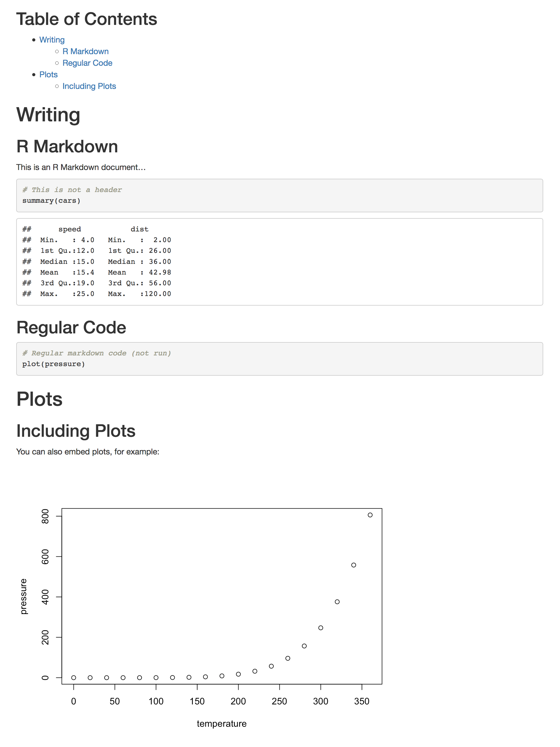
Task: Click the highest data point in scatterplot
Action: point(370,515)
